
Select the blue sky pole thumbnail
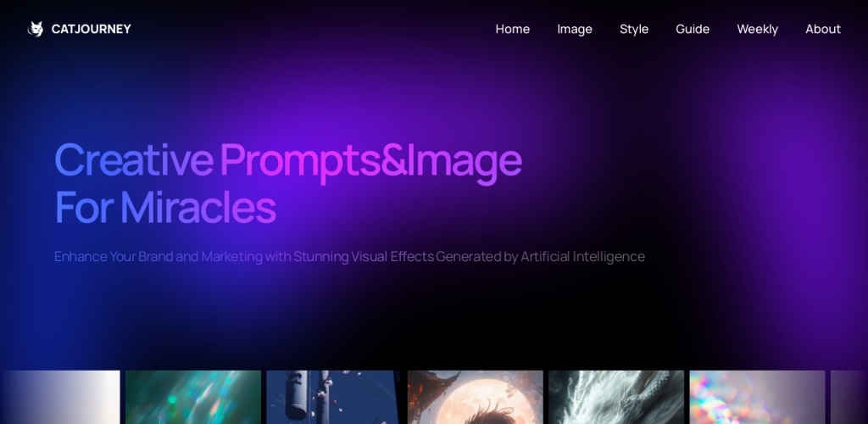(334, 398)
